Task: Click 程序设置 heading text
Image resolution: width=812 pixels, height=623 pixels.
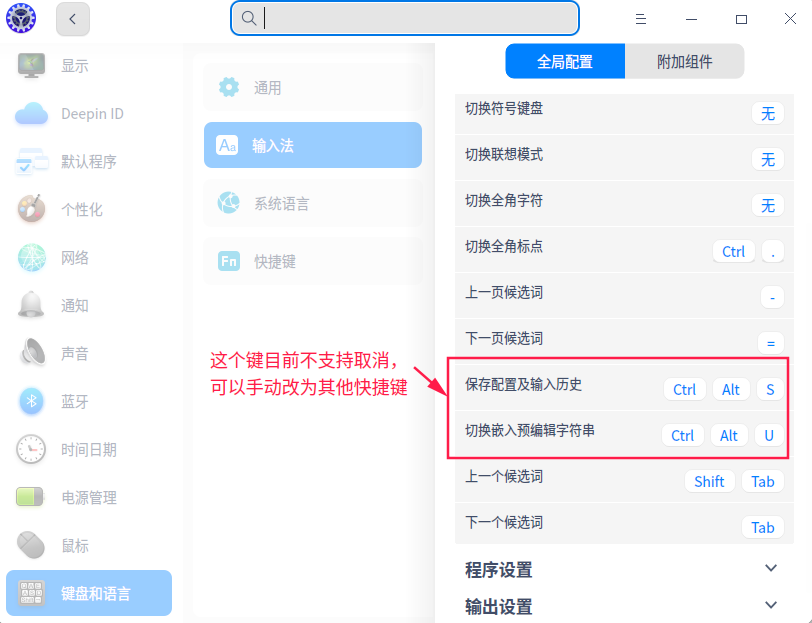Action: pos(499,570)
